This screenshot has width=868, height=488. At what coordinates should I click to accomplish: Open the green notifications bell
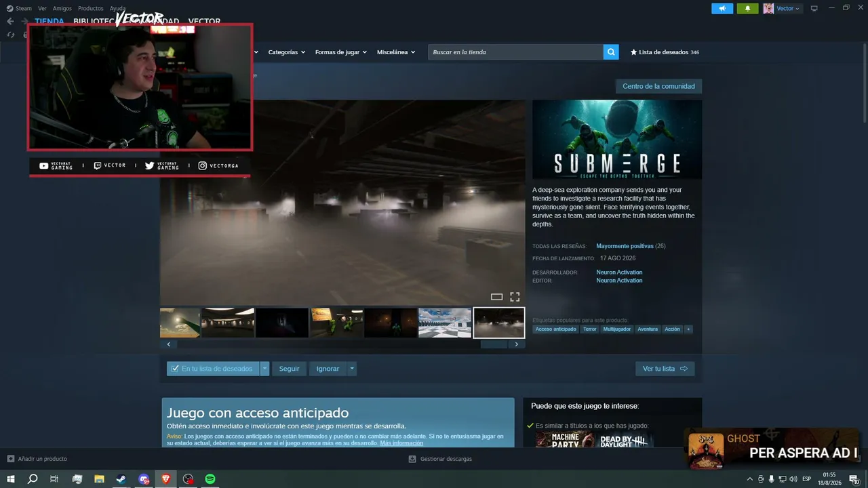(x=747, y=8)
